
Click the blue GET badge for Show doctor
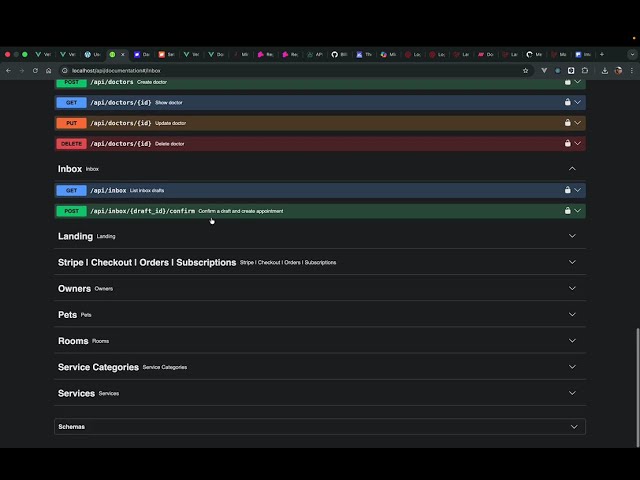pos(71,102)
